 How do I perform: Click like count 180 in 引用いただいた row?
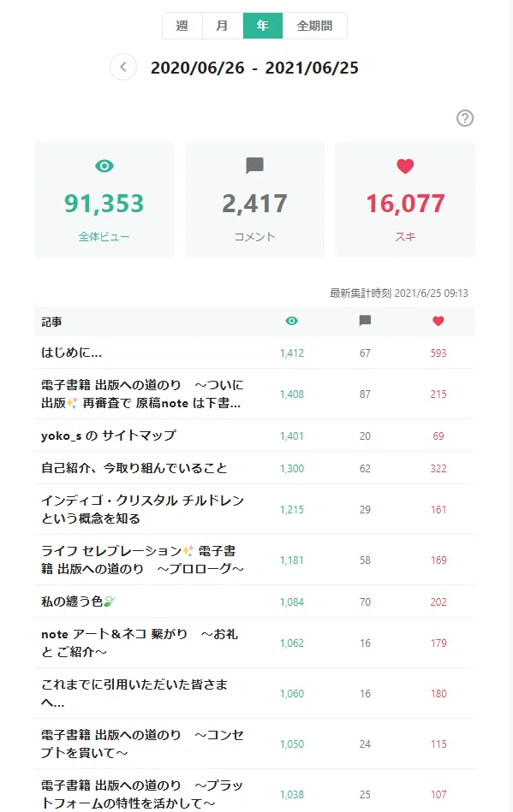[438, 693]
